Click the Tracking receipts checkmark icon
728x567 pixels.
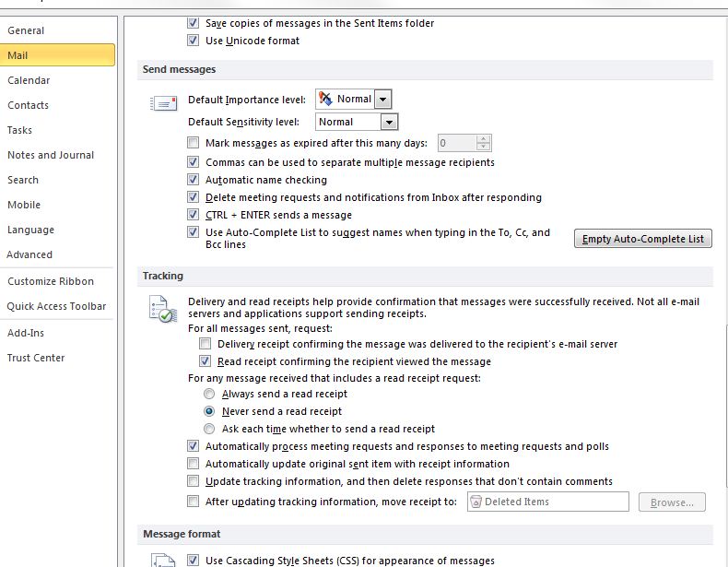point(162,309)
